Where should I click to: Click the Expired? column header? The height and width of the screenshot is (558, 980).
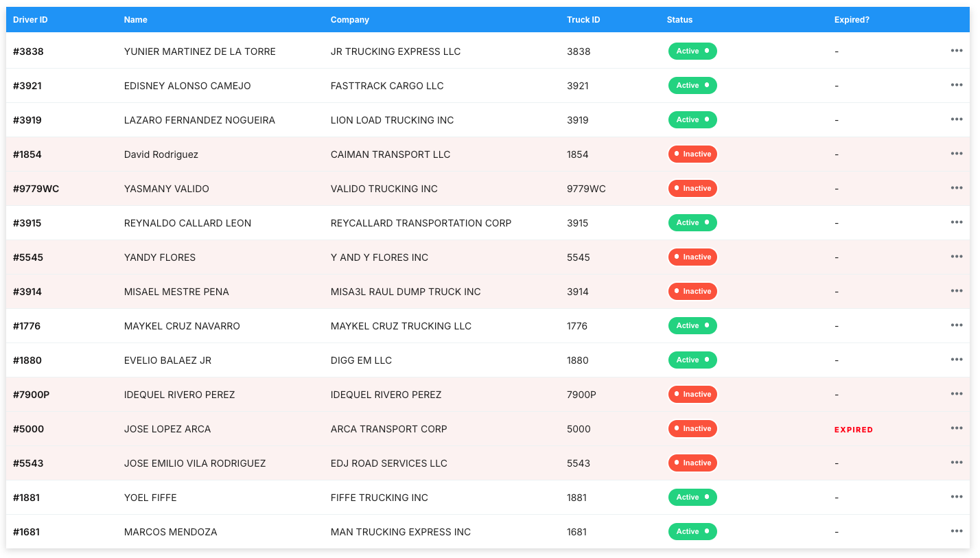coord(852,20)
